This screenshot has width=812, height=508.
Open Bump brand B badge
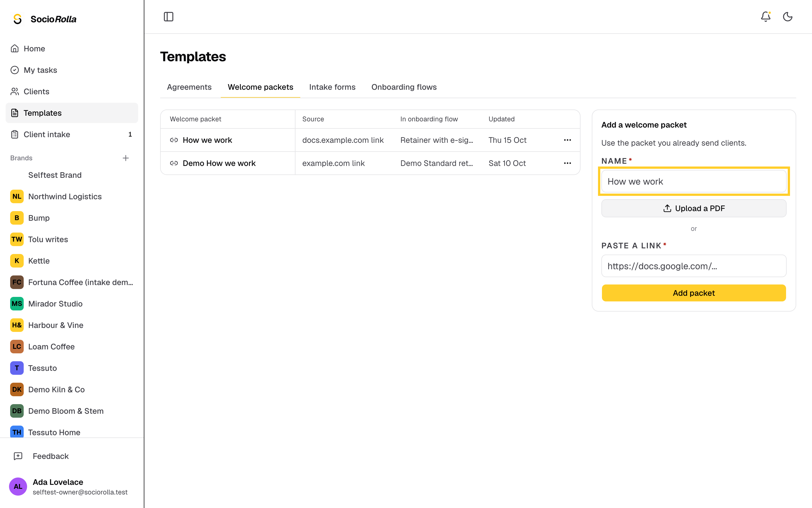point(17,218)
